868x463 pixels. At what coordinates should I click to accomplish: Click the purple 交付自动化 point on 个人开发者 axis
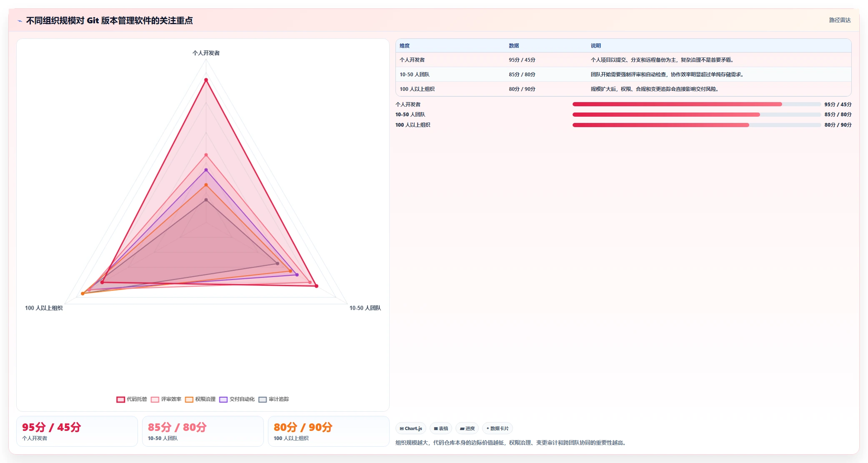[x=206, y=170]
